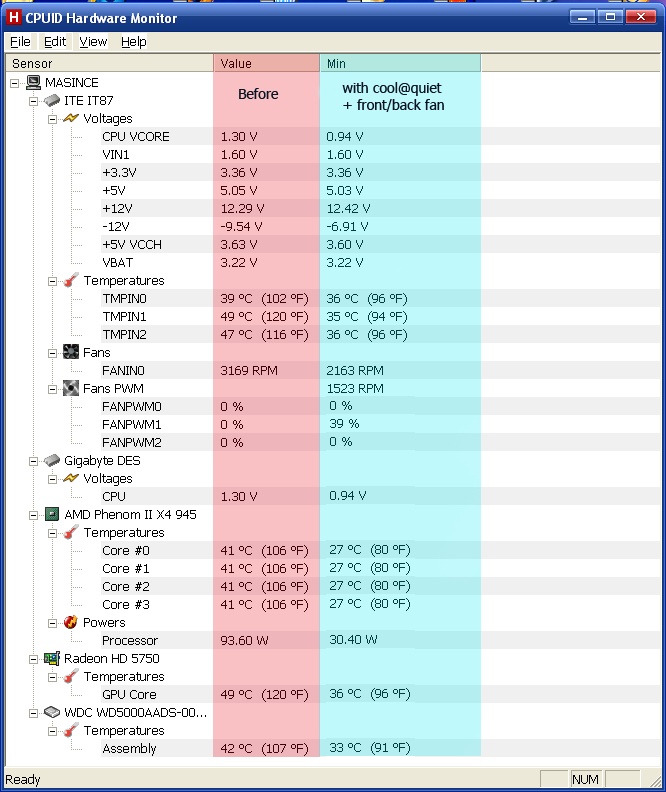This screenshot has height=792, width=666.
Task: Select the FANPWM2 row
Action: 381,442
